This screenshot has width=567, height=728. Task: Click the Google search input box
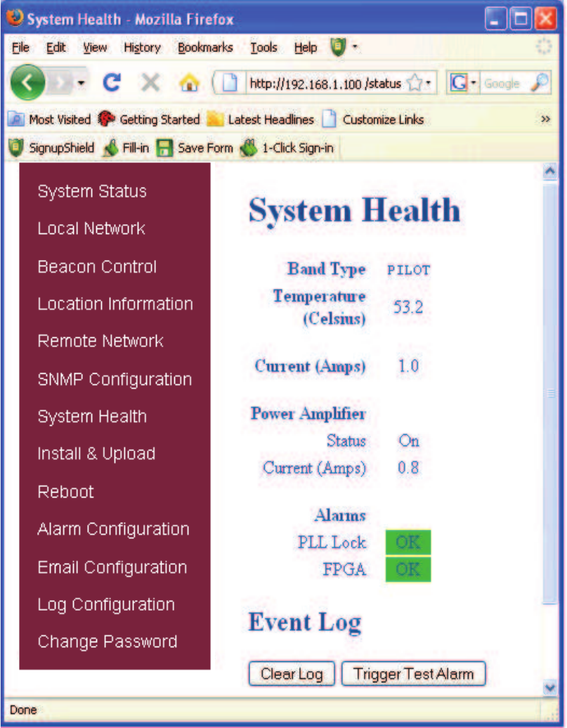click(505, 84)
